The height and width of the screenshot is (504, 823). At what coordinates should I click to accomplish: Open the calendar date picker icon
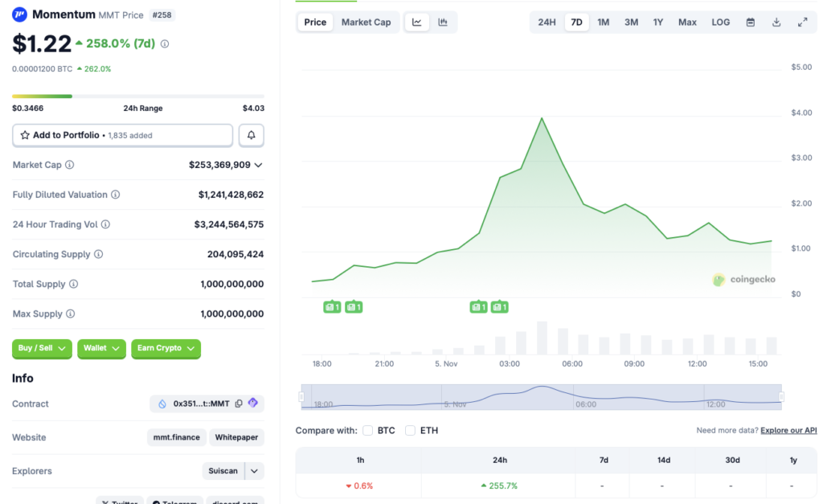(x=750, y=22)
